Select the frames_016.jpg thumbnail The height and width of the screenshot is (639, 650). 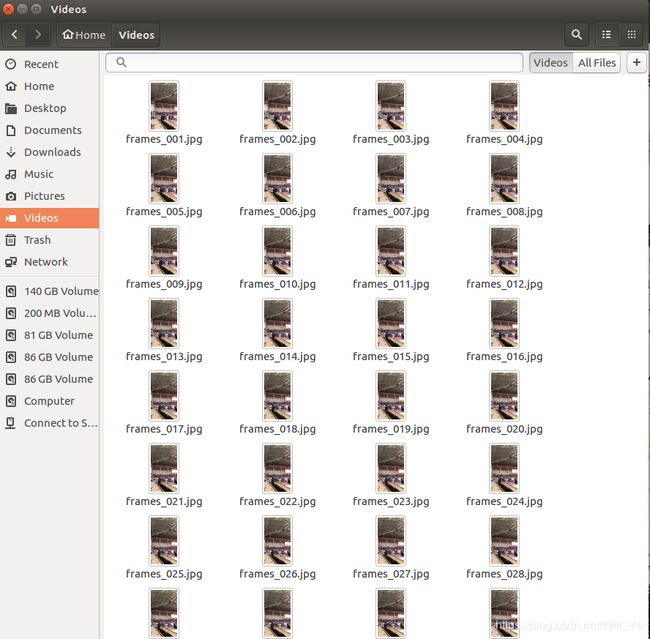click(504, 324)
